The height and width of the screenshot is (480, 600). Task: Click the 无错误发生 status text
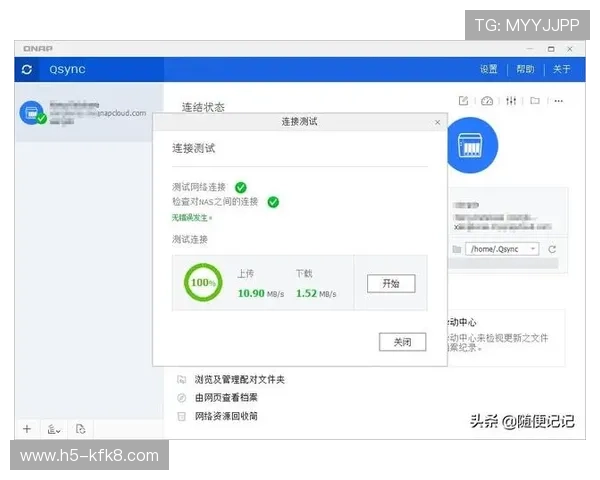(x=191, y=218)
